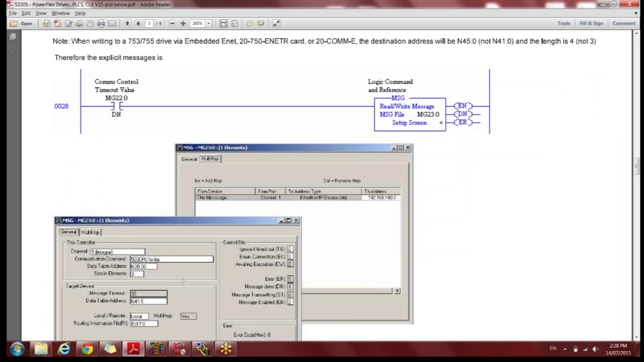The width and height of the screenshot is (644, 362).
Task: Click the pictured Message Timeout value field
Action: coord(148,294)
